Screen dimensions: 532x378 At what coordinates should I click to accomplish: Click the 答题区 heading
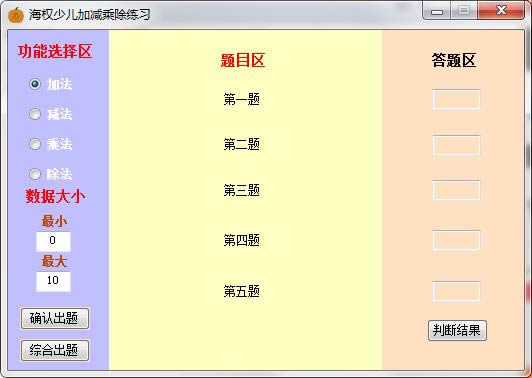pos(454,61)
